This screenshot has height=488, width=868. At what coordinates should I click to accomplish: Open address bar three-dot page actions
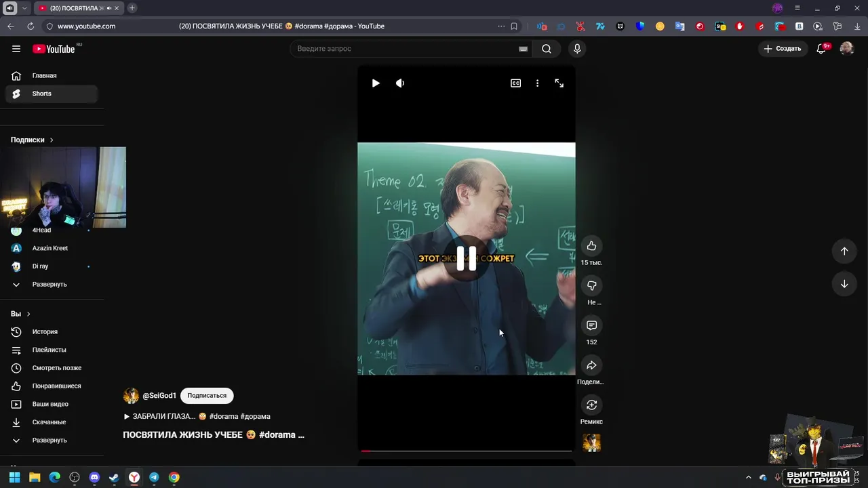pos(501,26)
